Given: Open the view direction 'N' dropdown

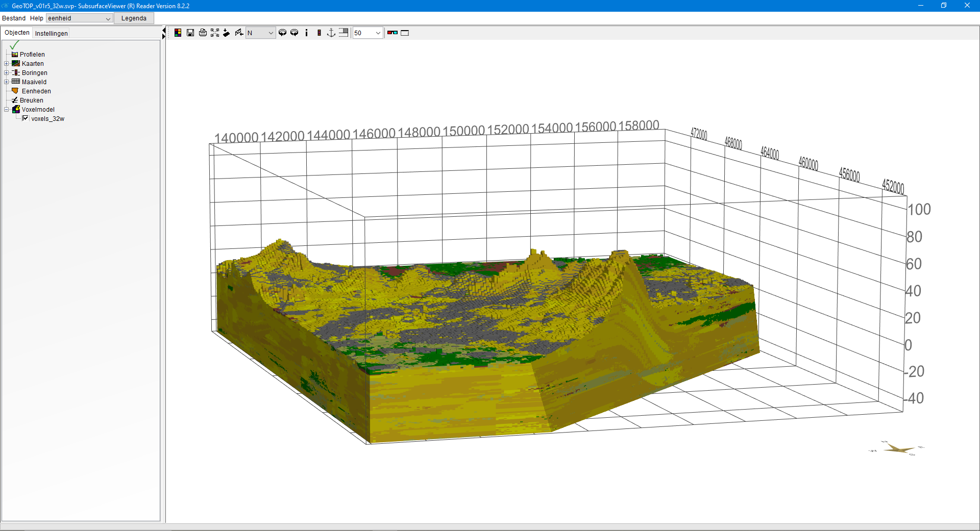Looking at the screenshot, I should tap(261, 33).
